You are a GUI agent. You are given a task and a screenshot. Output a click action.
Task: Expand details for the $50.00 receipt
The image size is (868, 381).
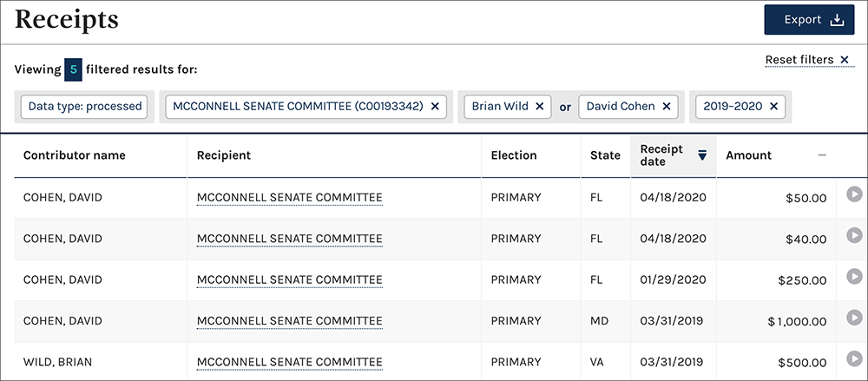click(x=854, y=195)
